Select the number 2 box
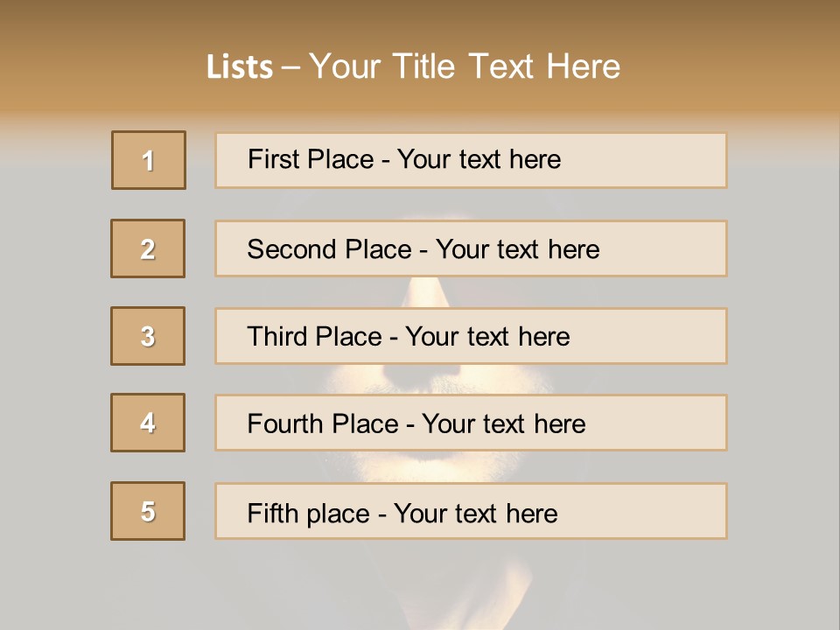The height and width of the screenshot is (630, 840). [x=148, y=248]
